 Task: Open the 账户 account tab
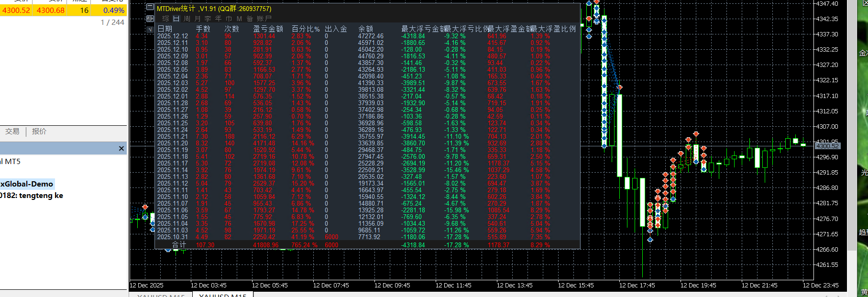(x=264, y=19)
